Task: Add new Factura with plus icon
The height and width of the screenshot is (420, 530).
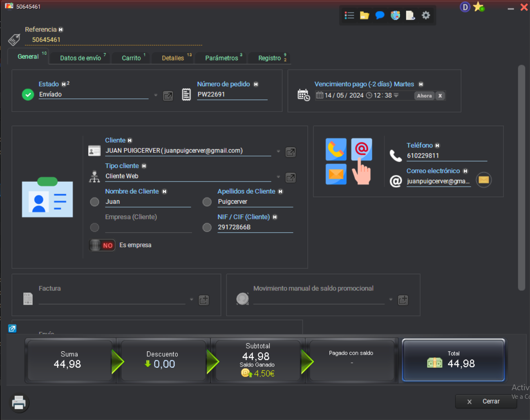Action: coord(204,300)
